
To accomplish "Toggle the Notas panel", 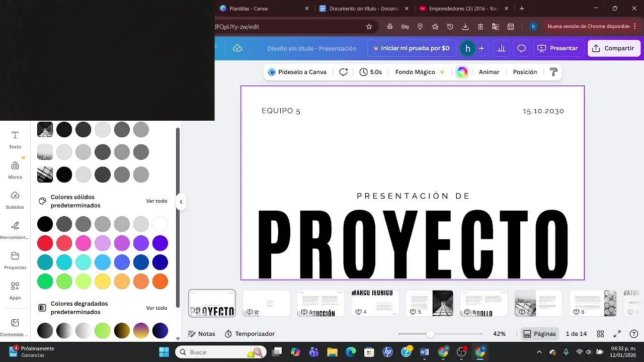I will (201, 333).
